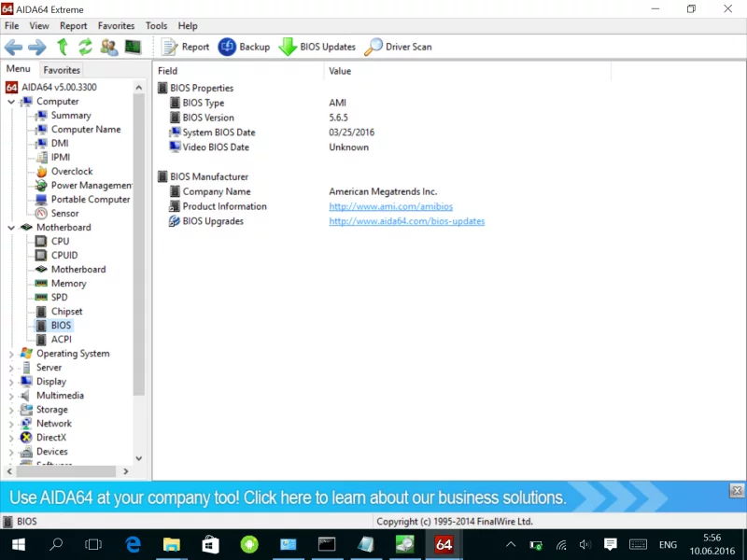
Task: Open the ami.com/amibios link
Action: pyautogui.click(x=390, y=206)
